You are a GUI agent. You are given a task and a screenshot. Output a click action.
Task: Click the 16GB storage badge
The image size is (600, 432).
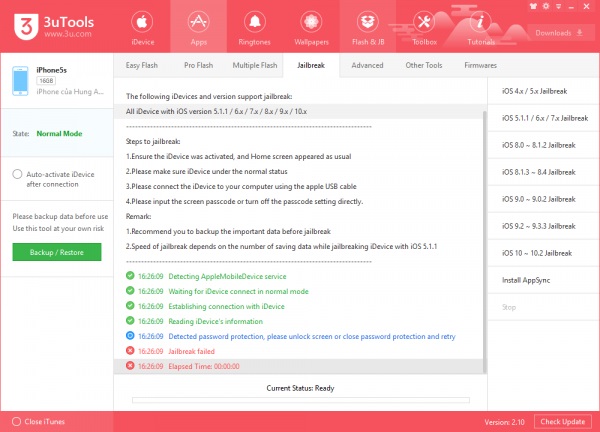click(x=46, y=81)
